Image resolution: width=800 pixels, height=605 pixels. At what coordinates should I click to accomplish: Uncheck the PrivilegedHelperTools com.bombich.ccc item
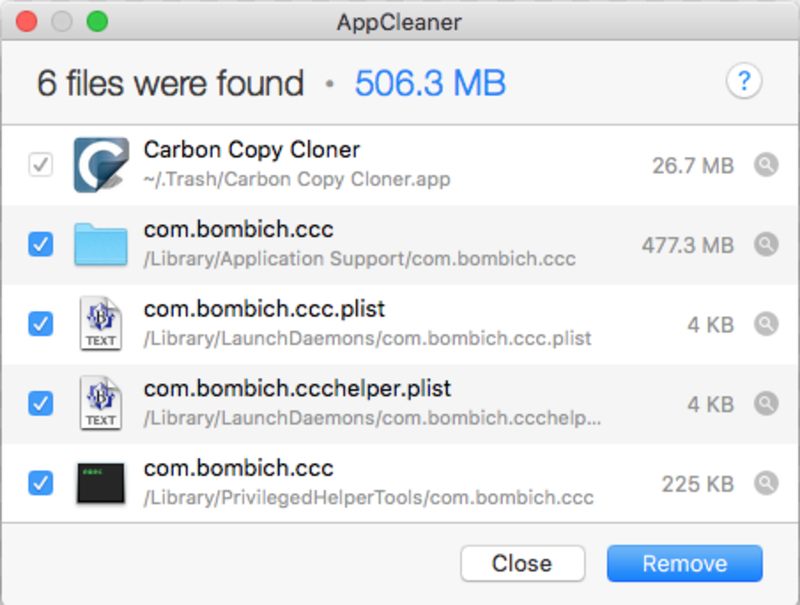[41, 483]
